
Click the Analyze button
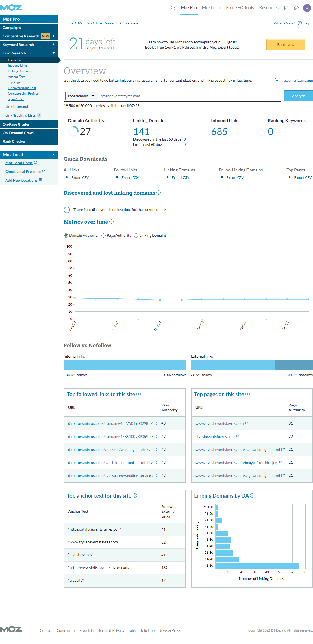(298, 96)
